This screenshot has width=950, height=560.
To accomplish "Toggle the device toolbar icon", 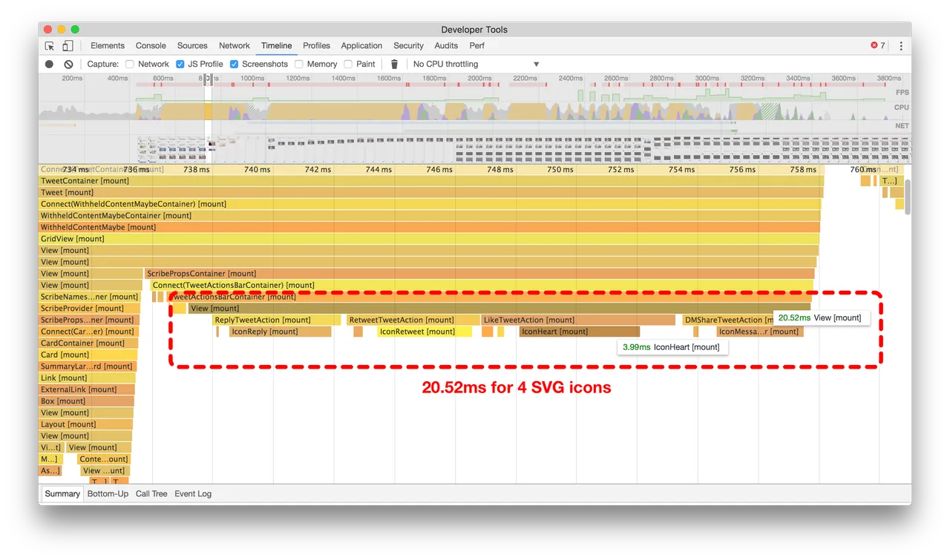I will click(x=68, y=45).
